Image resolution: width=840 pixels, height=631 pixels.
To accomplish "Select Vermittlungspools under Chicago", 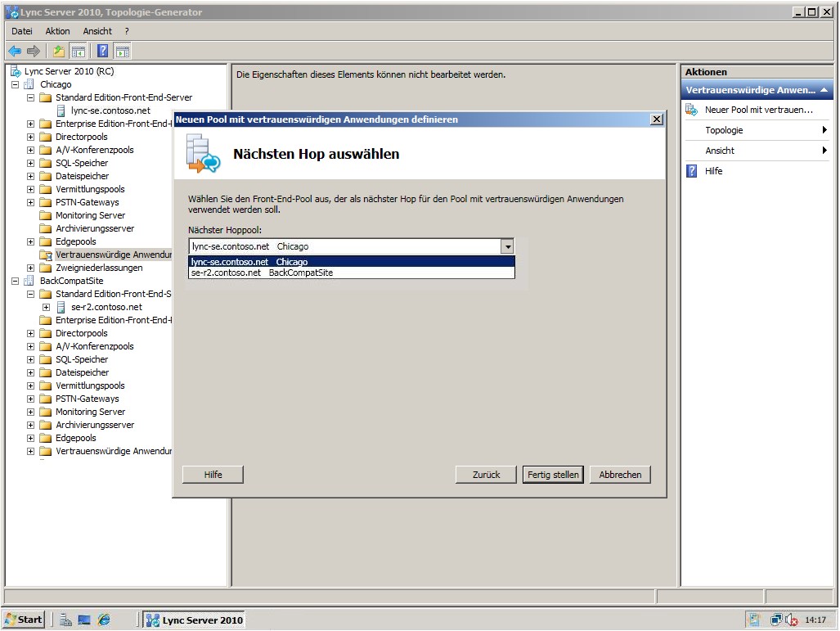I will (x=90, y=189).
